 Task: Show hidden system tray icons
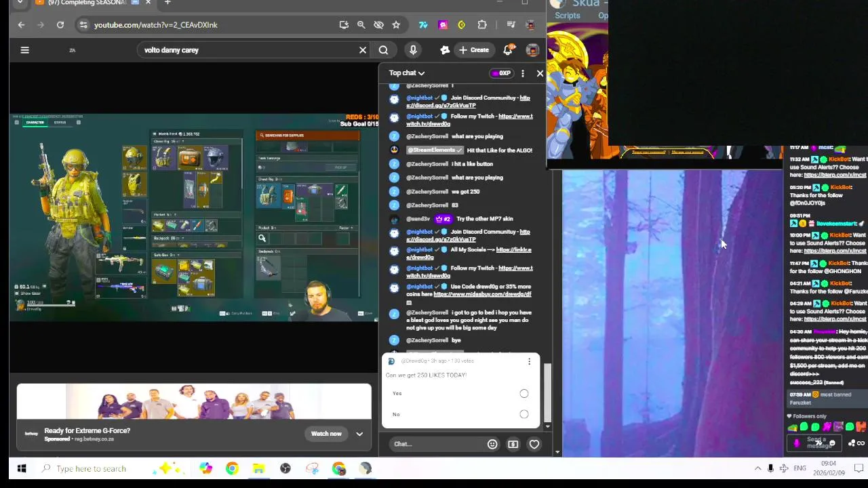click(x=757, y=468)
